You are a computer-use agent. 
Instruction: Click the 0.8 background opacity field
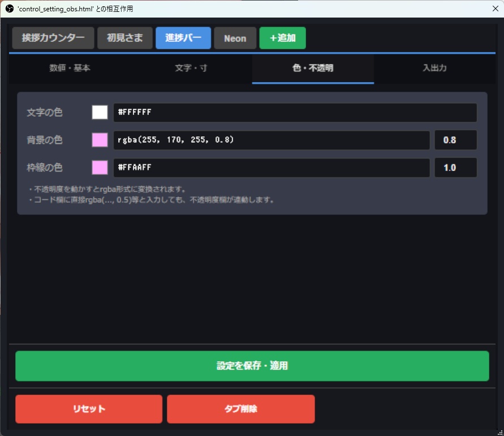(455, 140)
